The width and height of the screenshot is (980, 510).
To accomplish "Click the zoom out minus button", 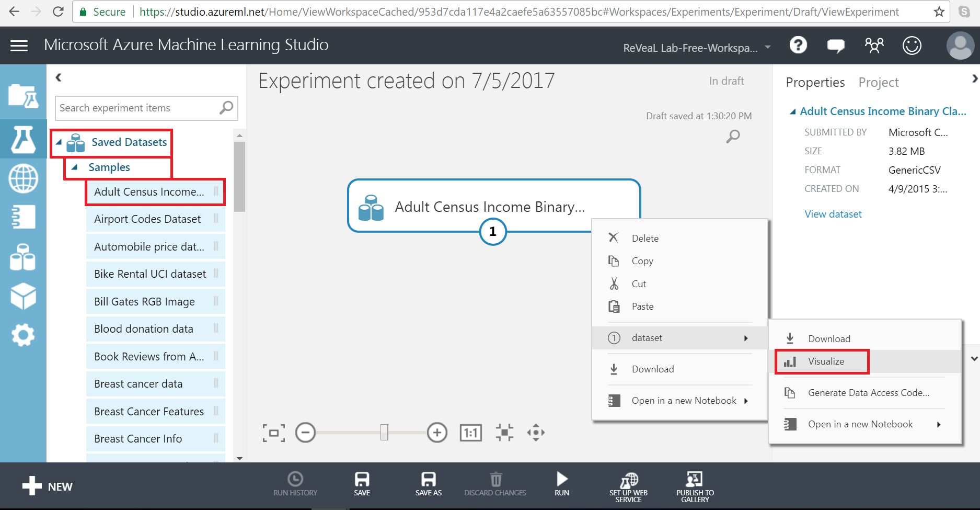I will tap(305, 433).
